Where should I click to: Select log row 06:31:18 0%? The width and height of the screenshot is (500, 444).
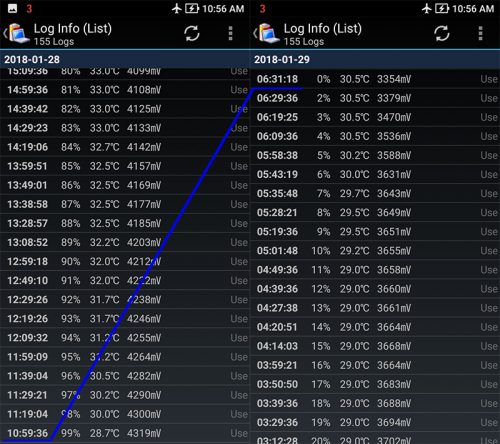pyautogui.click(x=375, y=79)
